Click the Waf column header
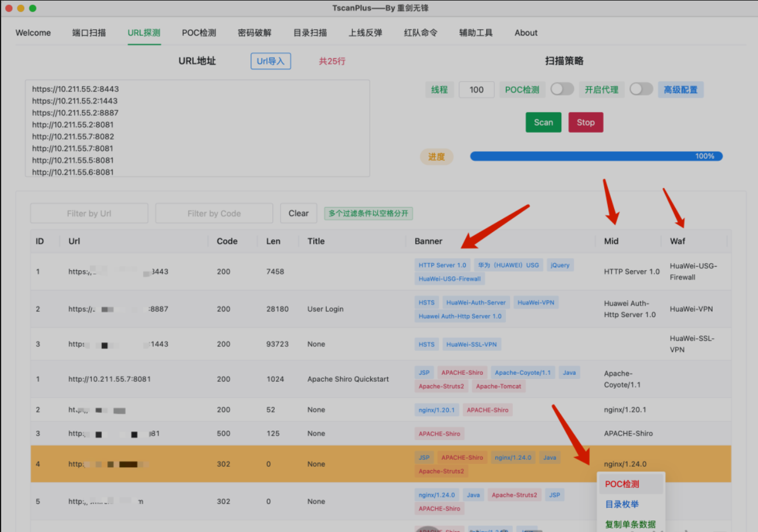Screen dimensions: 758x532 click(678, 241)
